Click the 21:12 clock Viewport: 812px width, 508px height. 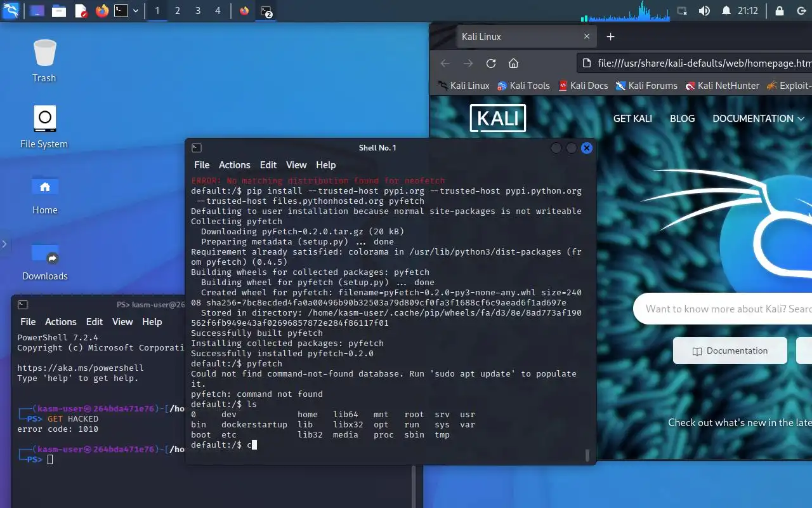748,11
